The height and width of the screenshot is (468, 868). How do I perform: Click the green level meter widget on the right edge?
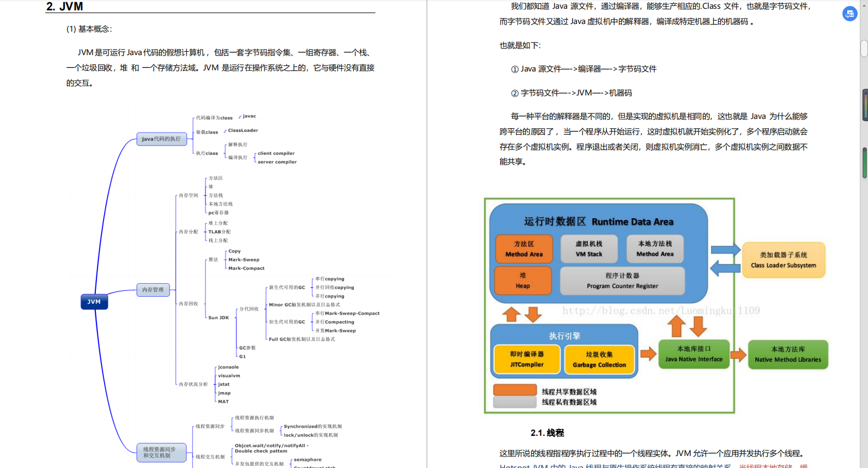point(865,163)
